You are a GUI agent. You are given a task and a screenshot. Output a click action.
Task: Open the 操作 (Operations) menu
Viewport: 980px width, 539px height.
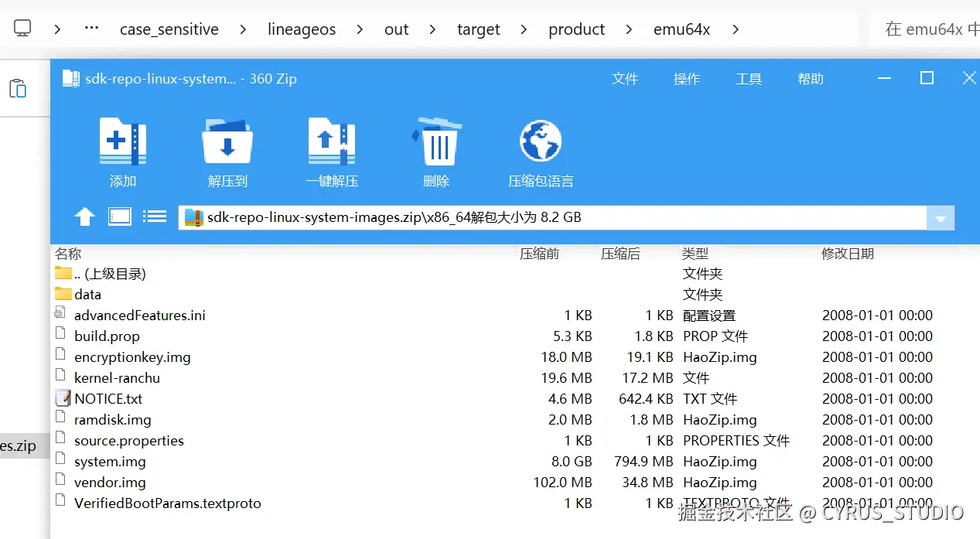pyautogui.click(x=687, y=79)
